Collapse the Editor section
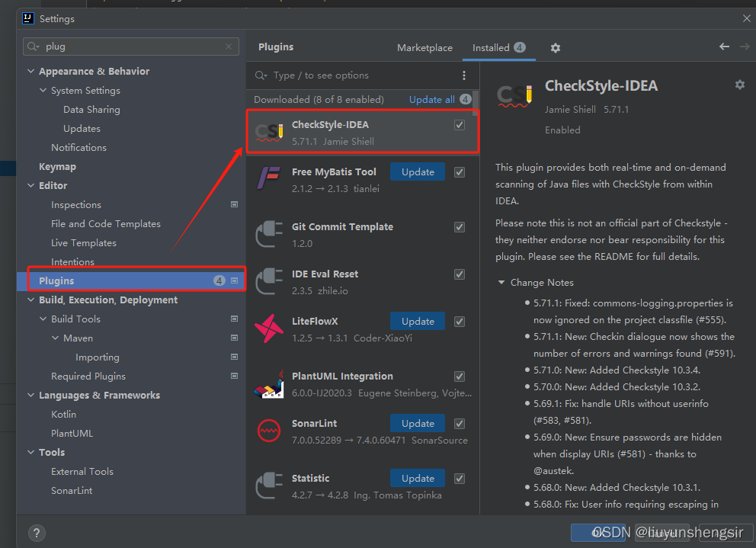Image resolution: width=756 pixels, height=548 pixels. [x=30, y=185]
